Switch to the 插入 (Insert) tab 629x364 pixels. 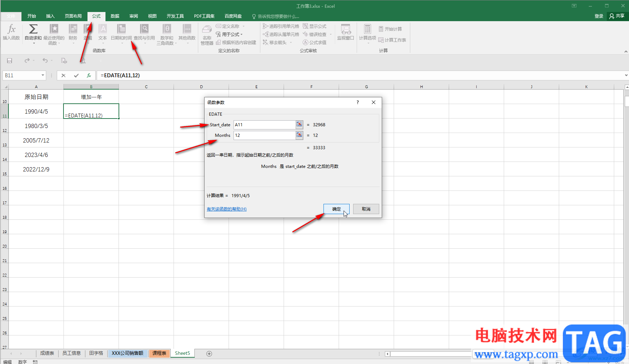pyautogui.click(x=50, y=16)
